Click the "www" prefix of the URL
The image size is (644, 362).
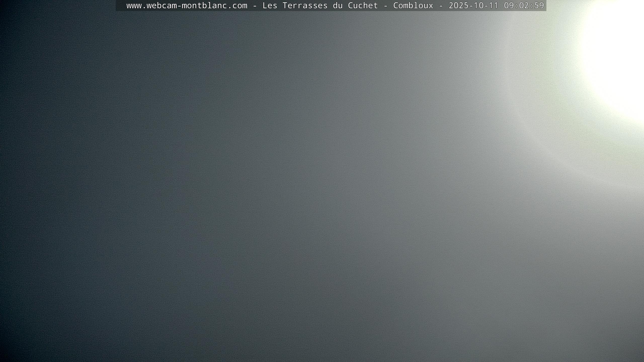pos(134,6)
